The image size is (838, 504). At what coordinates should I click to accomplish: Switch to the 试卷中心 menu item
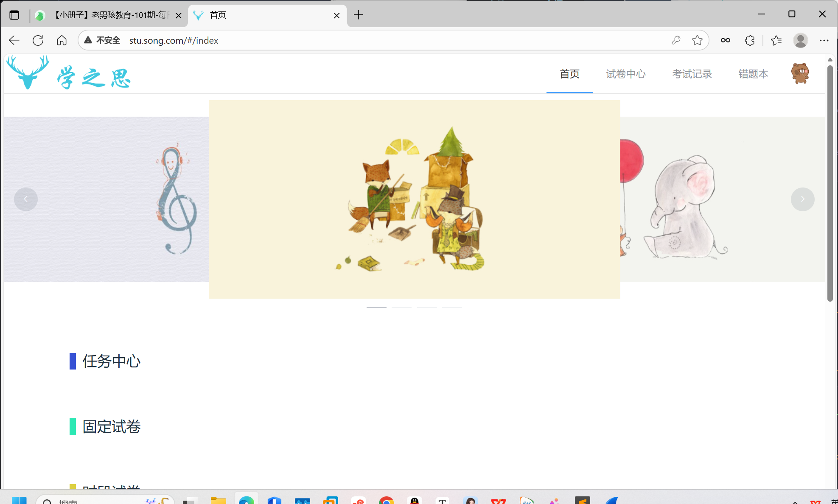coord(625,74)
